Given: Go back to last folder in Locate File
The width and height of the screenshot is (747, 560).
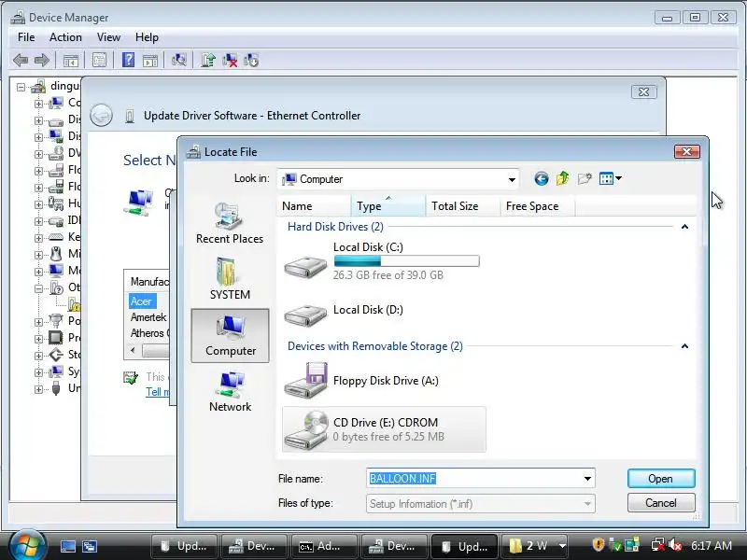Looking at the screenshot, I should (542, 178).
